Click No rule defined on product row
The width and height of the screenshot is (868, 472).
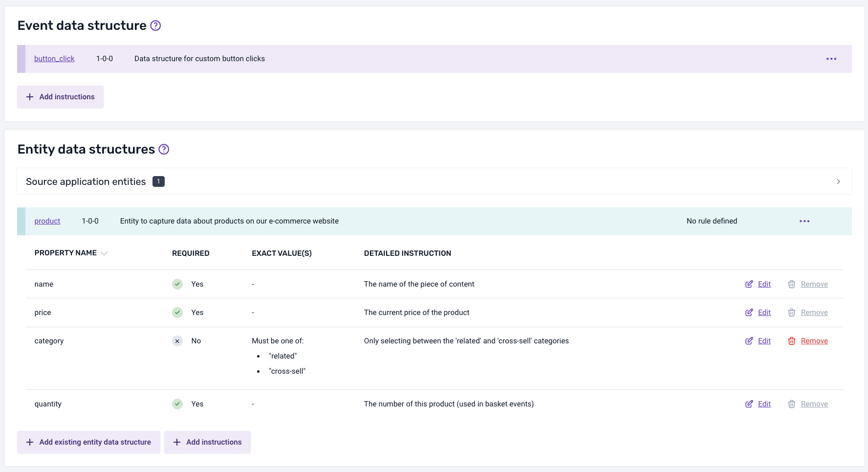(712, 221)
